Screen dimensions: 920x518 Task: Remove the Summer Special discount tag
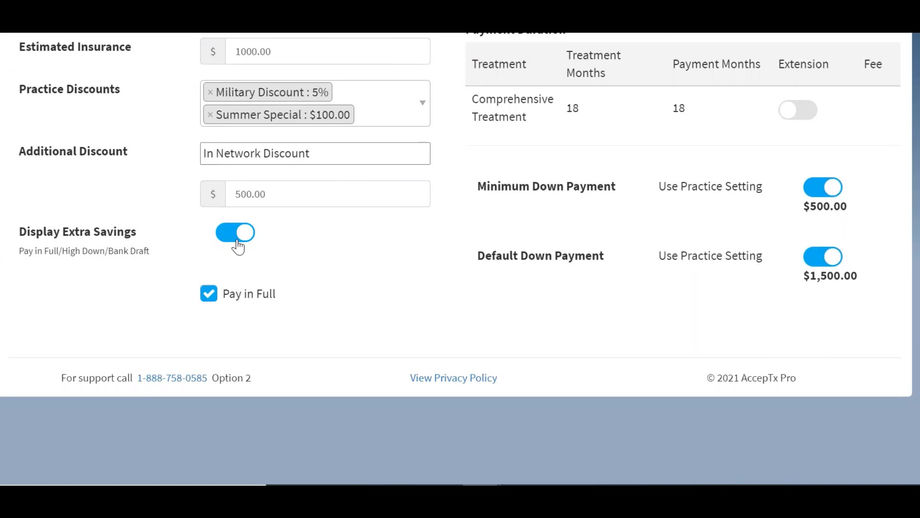click(x=210, y=114)
